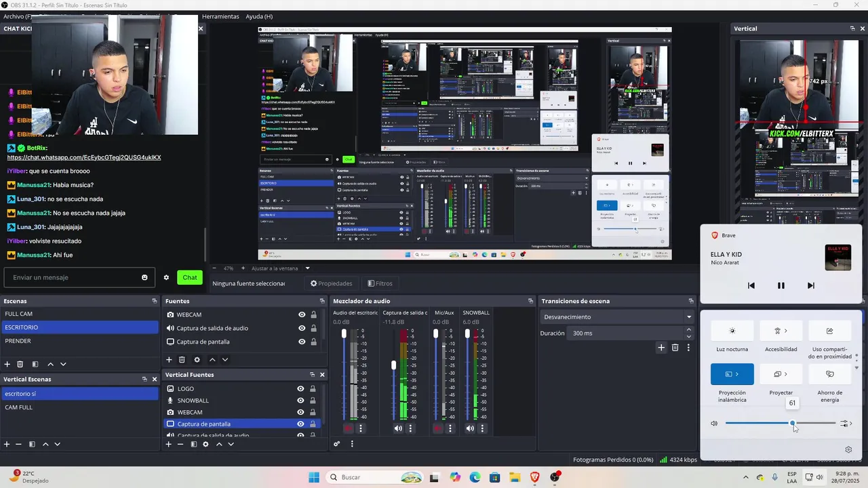Delete selected scene in Escenas toolbar

(20, 364)
